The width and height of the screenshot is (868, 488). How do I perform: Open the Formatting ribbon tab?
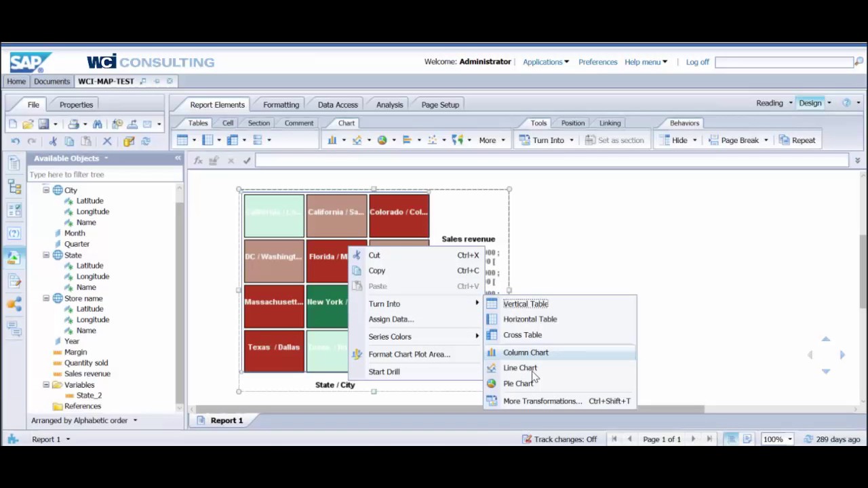coord(281,104)
